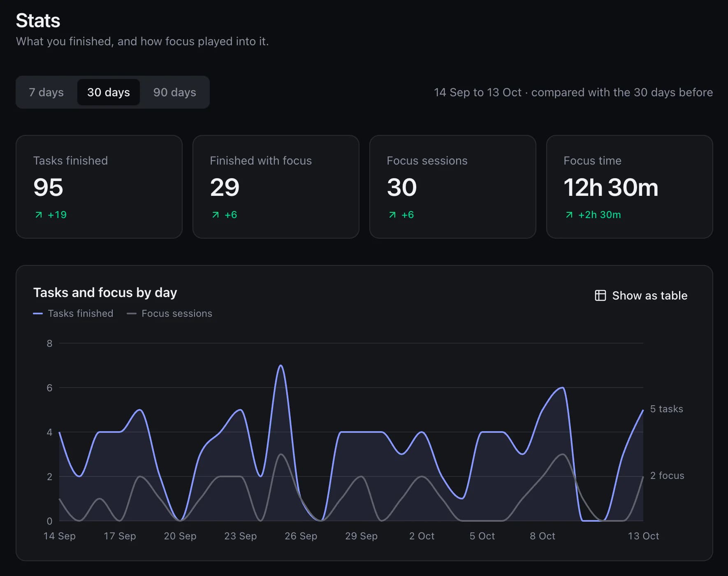Click the tallest tasks peak at 7
This screenshot has width=728, height=576.
click(281, 365)
